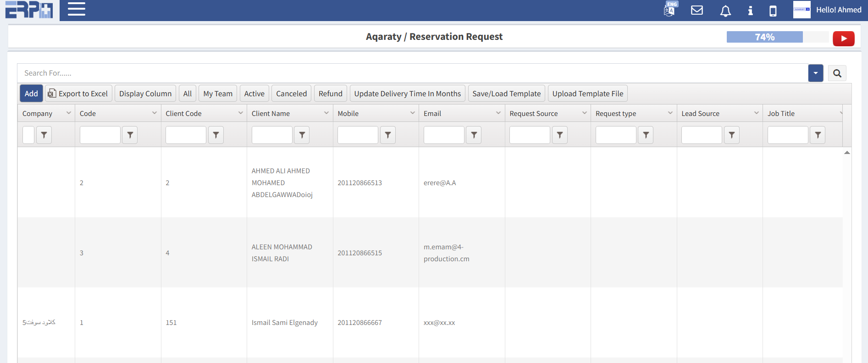Click the Client Name filter funnel icon
This screenshot has width=868, height=363.
point(302,135)
